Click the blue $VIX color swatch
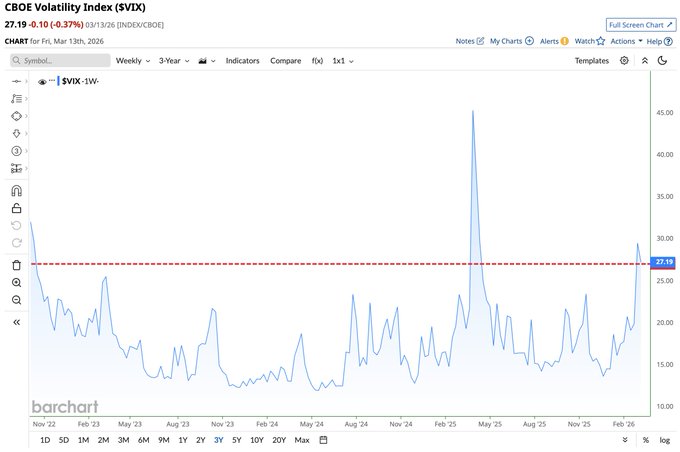Image resolution: width=680 pixels, height=452 pixels. [x=58, y=81]
